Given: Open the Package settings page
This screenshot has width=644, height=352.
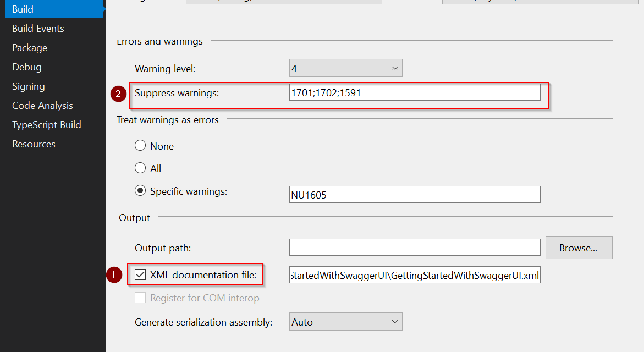Looking at the screenshot, I should pos(30,48).
